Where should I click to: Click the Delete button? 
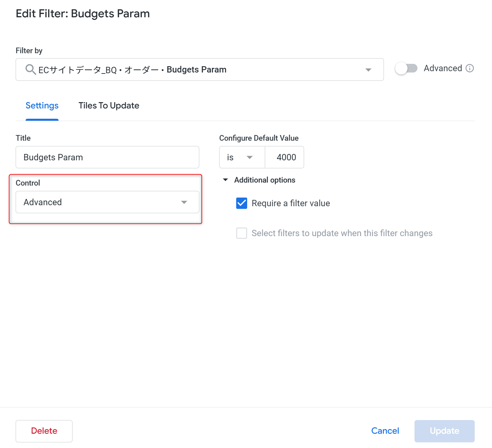pos(44,431)
